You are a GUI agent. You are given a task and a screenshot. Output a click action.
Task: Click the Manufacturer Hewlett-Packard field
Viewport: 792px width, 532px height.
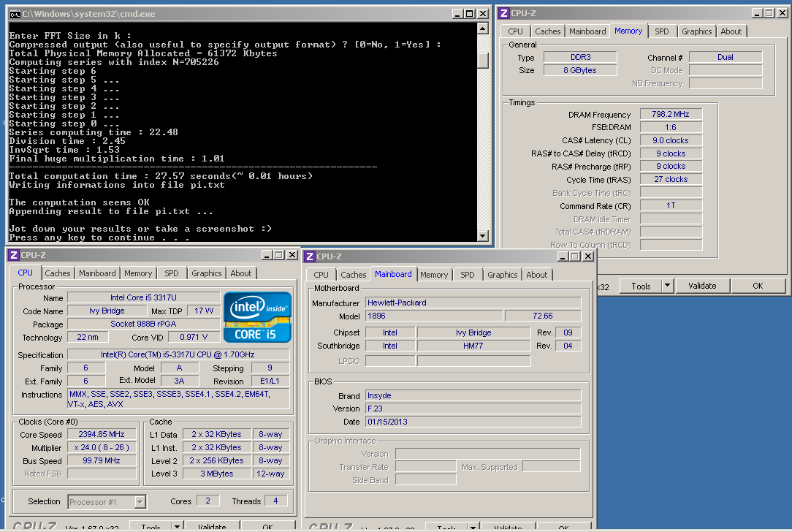click(x=473, y=303)
